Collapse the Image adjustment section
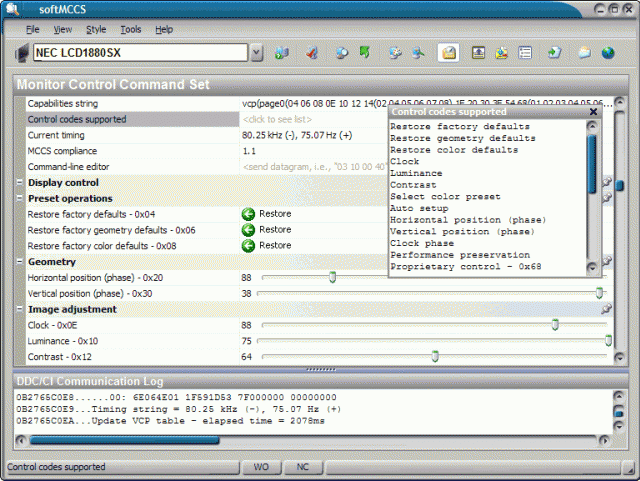The width and height of the screenshot is (640, 481). 19,309
